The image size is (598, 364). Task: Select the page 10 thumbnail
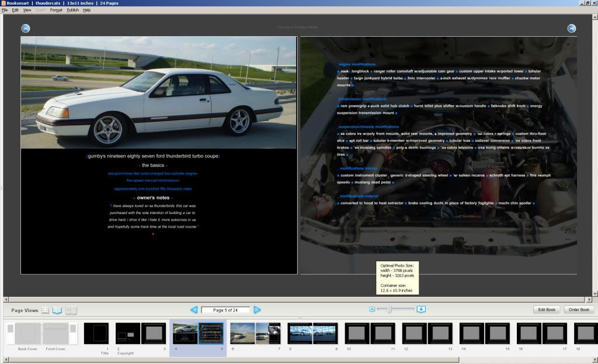tap(357, 333)
